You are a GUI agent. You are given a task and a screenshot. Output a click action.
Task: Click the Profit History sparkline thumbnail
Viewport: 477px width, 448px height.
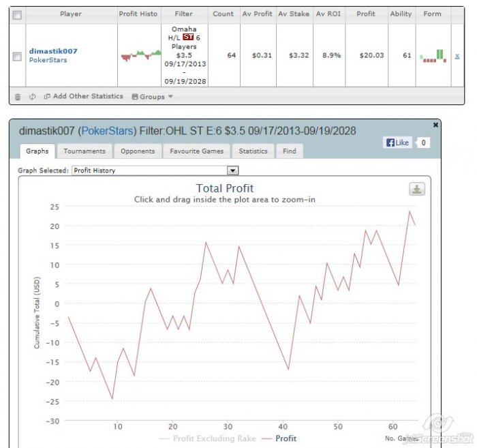click(141, 56)
